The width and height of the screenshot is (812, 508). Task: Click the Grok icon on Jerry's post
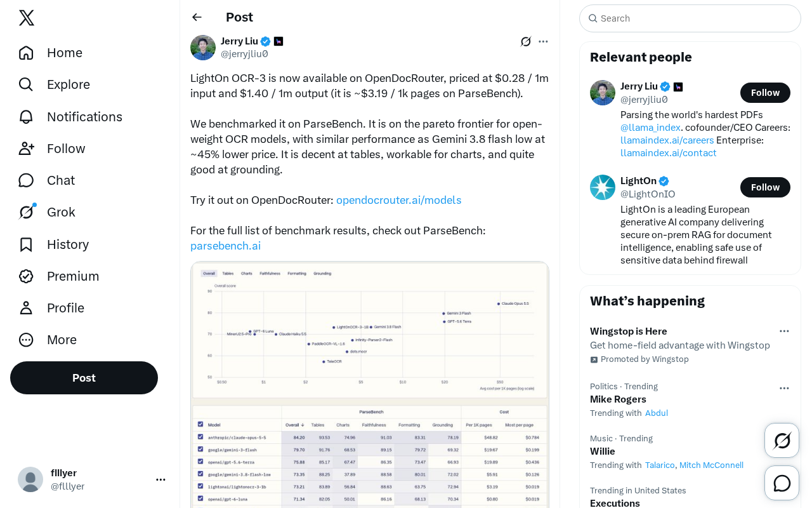(526, 41)
